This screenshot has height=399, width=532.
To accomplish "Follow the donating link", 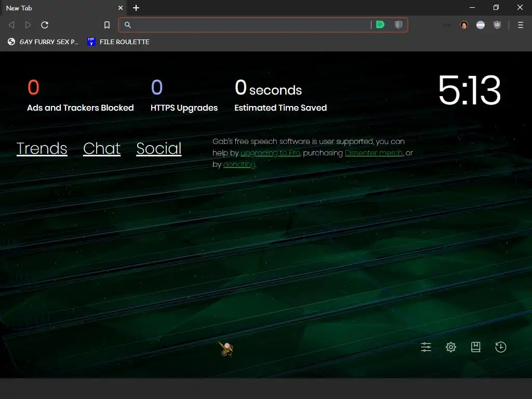I will pos(239,165).
